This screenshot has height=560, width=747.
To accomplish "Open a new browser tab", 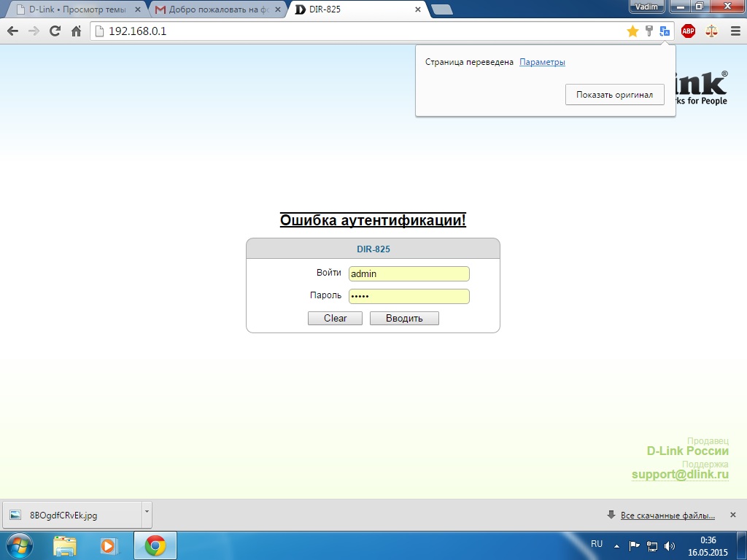I will pos(442,9).
